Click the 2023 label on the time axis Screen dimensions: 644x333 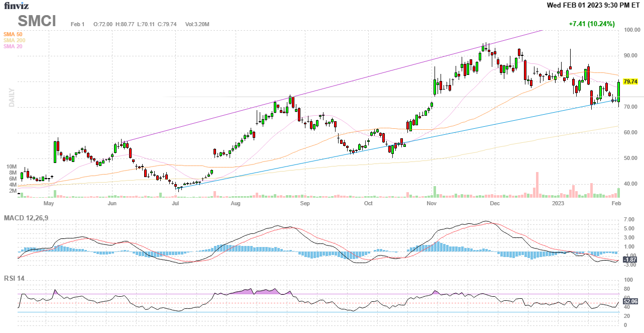[558, 204]
